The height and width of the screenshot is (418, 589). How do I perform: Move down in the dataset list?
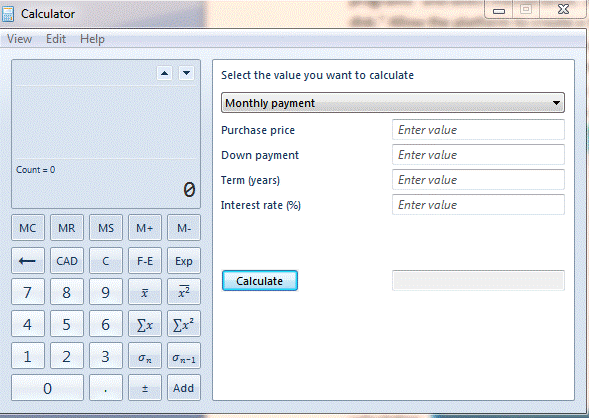(x=186, y=73)
